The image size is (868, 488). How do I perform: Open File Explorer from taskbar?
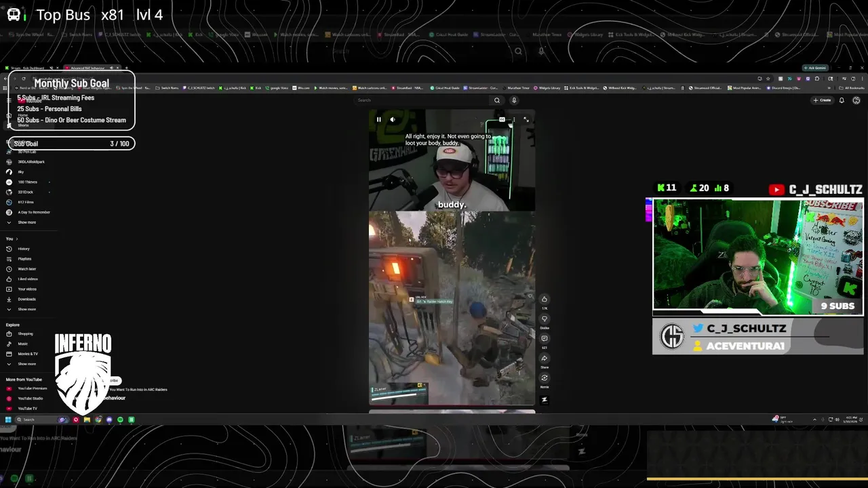[87, 420]
